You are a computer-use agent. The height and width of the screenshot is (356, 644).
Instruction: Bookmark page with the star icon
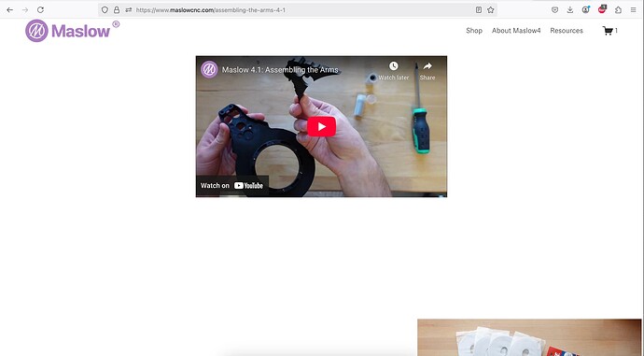[x=490, y=10]
